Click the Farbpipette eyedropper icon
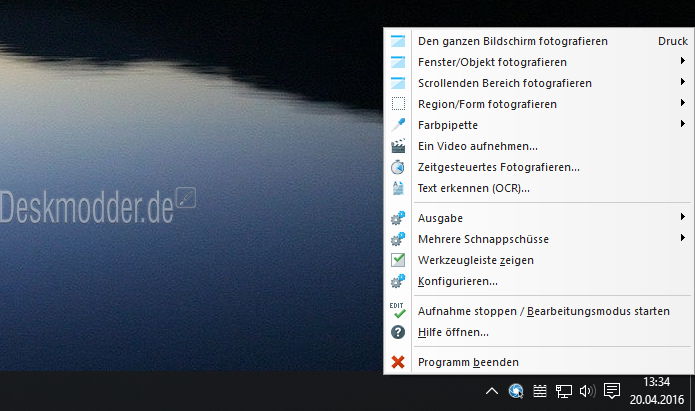This screenshot has width=695, height=411. 398,125
